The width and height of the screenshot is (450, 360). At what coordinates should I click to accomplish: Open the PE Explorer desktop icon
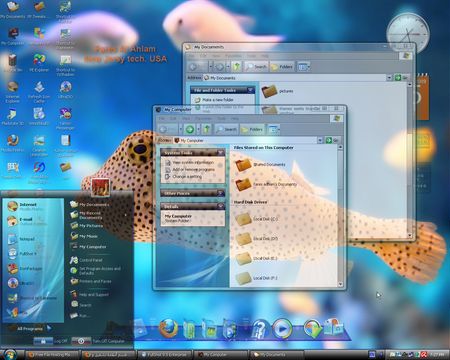[x=39, y=63]
